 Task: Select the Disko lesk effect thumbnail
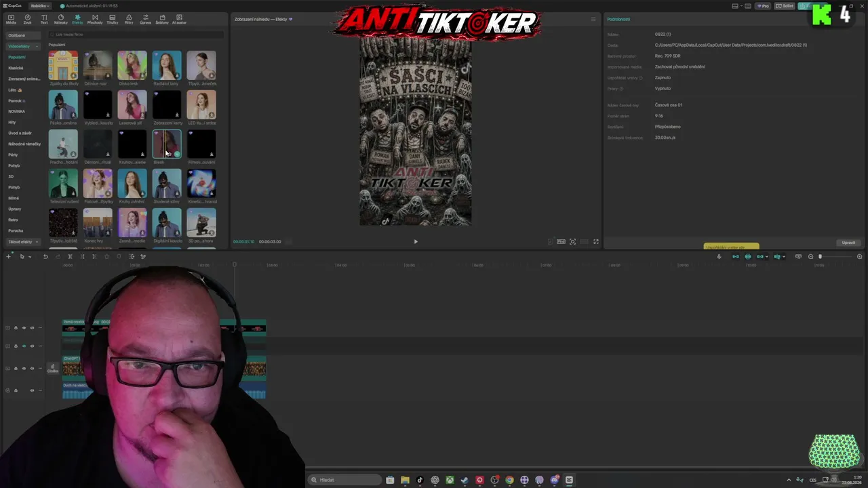click(132, 66)
